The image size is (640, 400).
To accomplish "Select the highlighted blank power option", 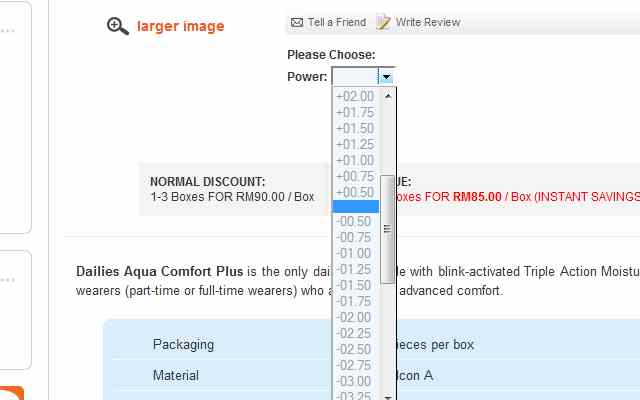I will coord(356,207).
